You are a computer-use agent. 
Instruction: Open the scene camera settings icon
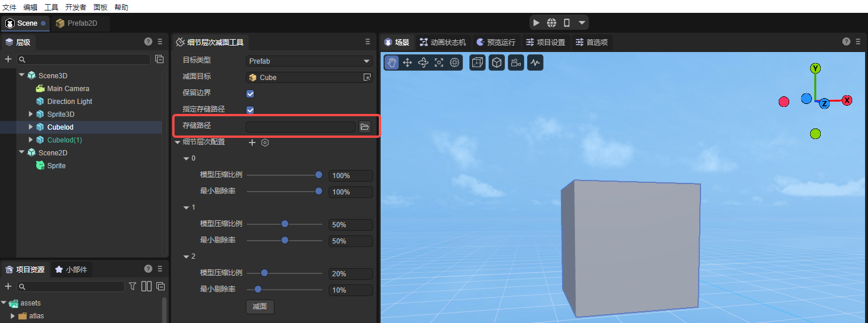coord(515,62)
